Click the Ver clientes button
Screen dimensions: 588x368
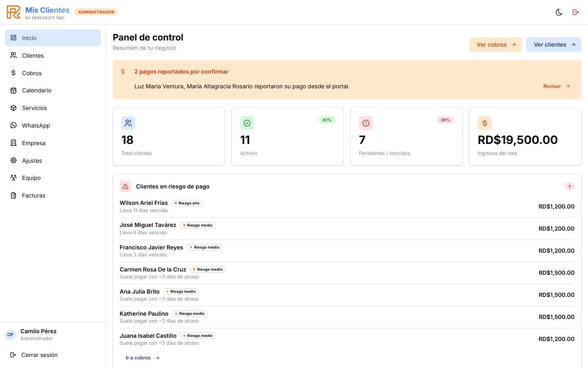click(x=554, y=45)
